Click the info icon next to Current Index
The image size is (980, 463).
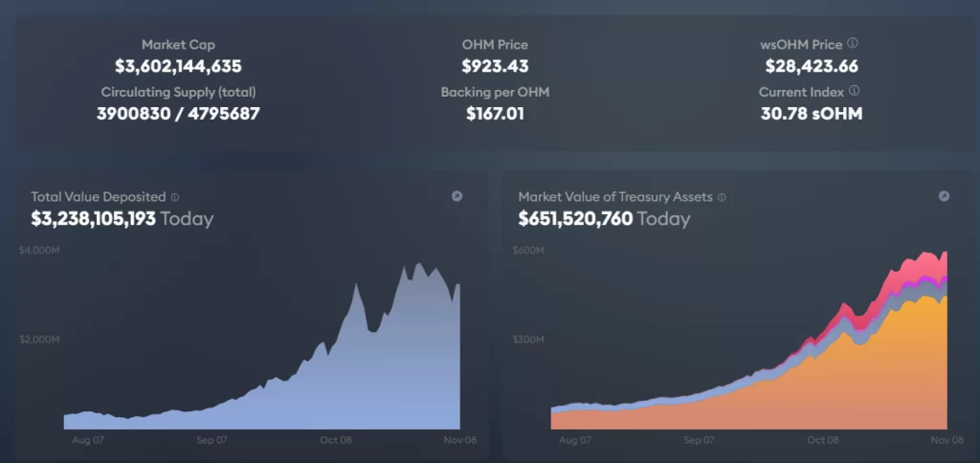pyautogui.click(x=854, y=91)
